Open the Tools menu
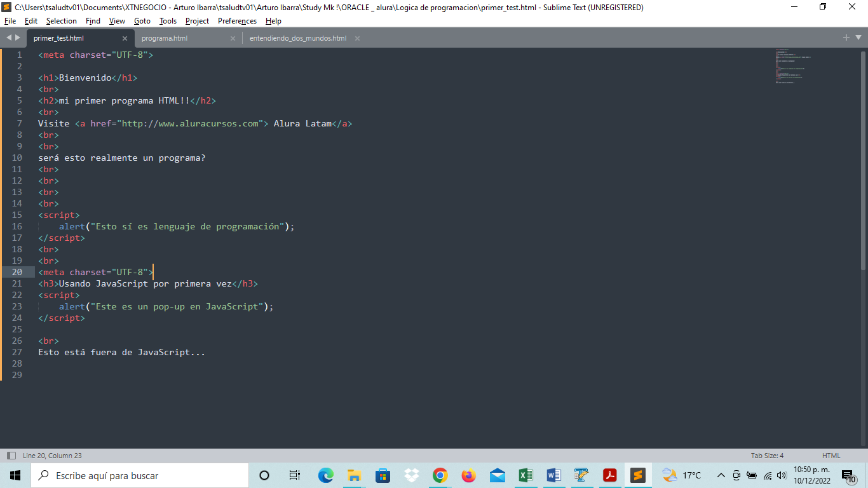The height and width of the screenshot is (488, 868). pyautogui.click(x=168, y=21)
